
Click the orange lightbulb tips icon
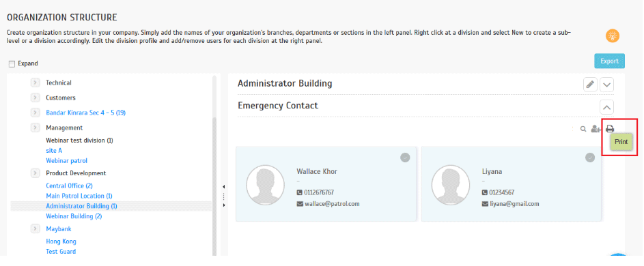point(613,35)
